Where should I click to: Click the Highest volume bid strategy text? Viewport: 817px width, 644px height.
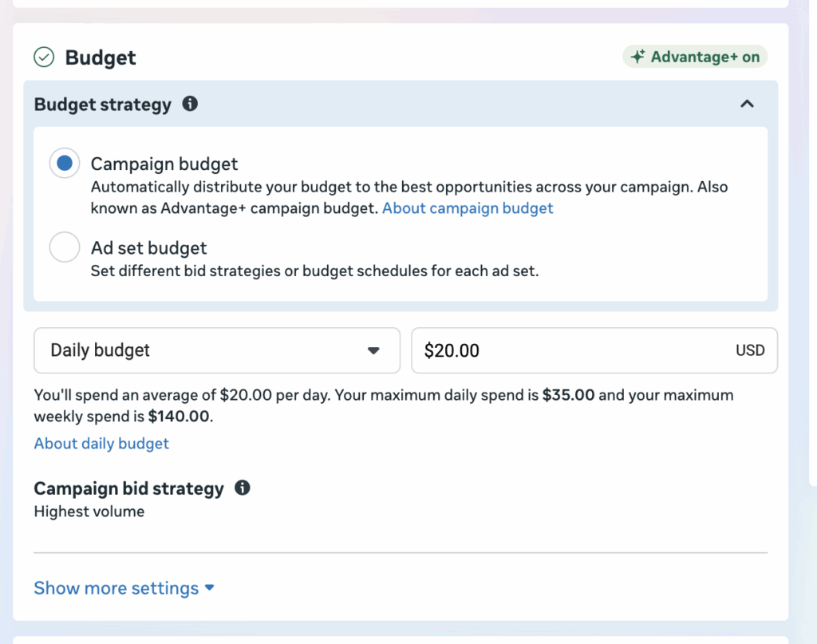coord(89,512)
